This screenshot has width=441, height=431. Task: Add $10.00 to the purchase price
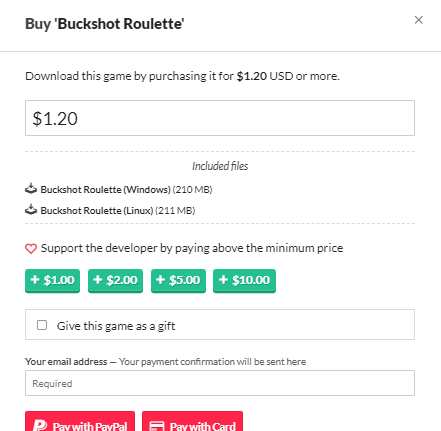pos(244,281)
